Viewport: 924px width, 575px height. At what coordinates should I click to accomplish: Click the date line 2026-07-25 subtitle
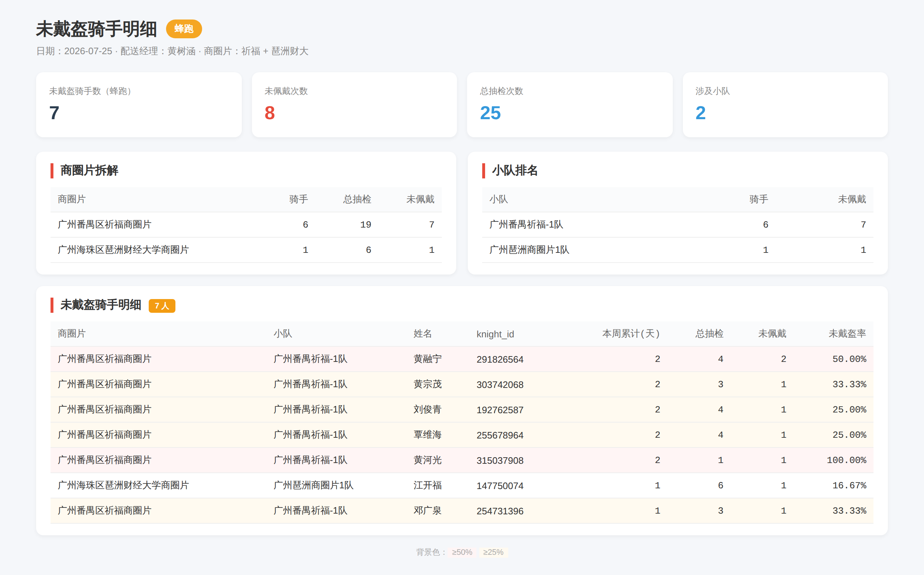coord(172,51)
